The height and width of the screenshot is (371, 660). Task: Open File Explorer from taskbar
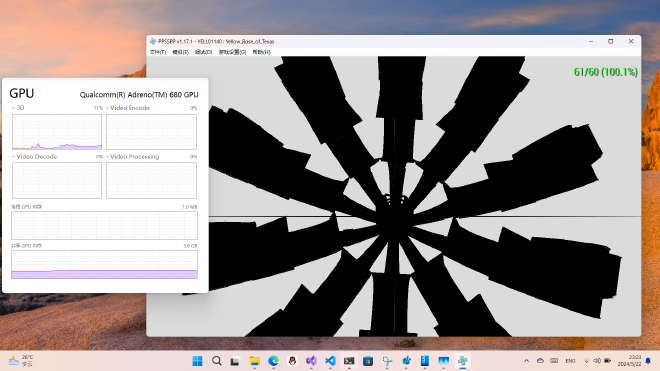pos(254,361)
